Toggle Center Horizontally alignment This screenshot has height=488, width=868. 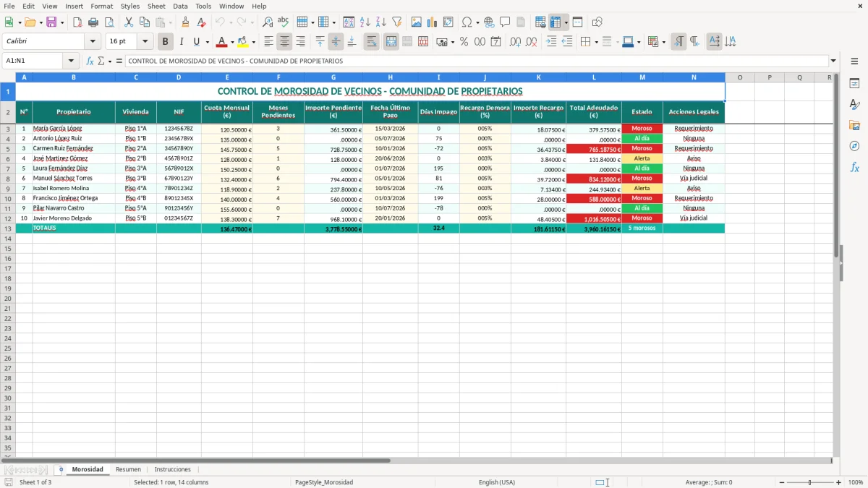(x=285, y=42)
